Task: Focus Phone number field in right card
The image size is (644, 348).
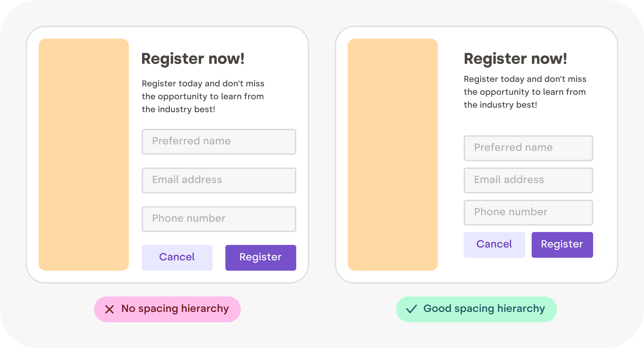Action: tap(528, 213)
